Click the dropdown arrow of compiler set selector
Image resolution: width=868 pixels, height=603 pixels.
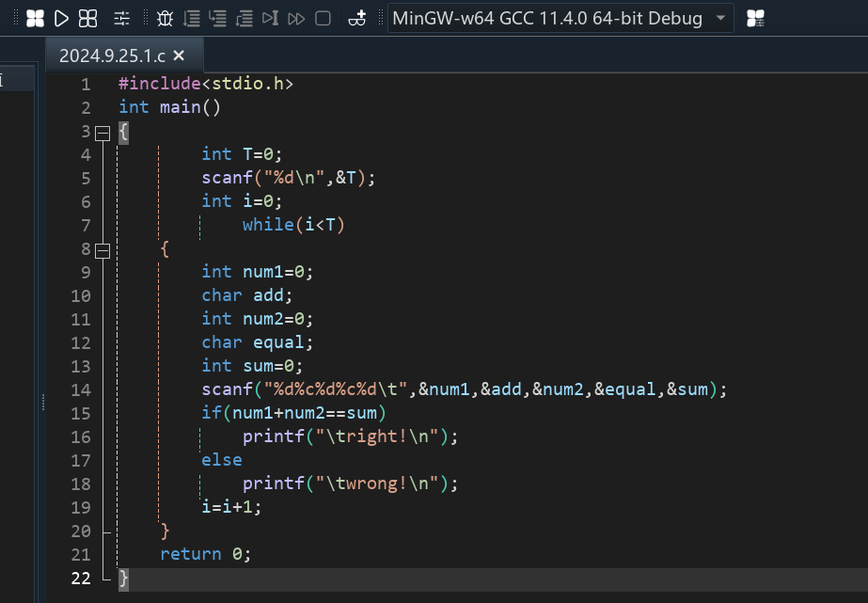tap(720, 18)
